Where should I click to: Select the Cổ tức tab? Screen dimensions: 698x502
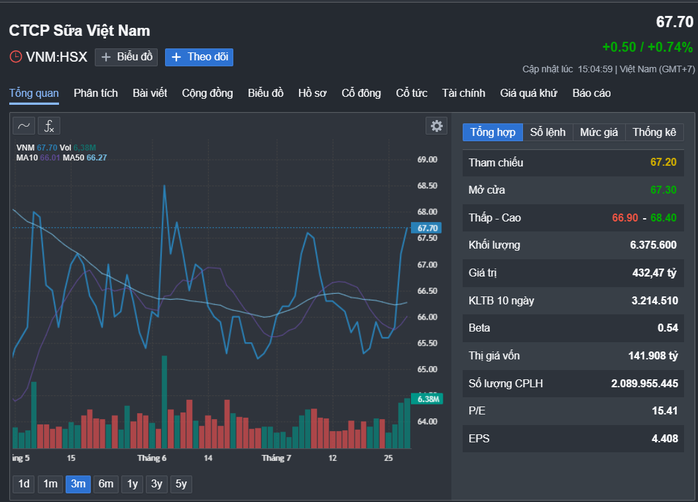(x=411, y=93)
